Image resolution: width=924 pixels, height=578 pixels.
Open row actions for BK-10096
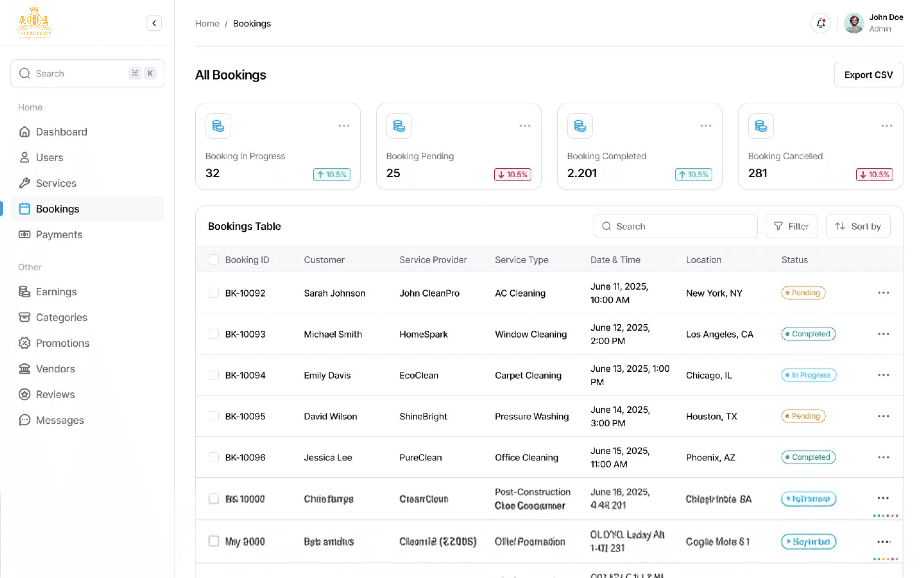pyautogui.click(x=884, y=457)
